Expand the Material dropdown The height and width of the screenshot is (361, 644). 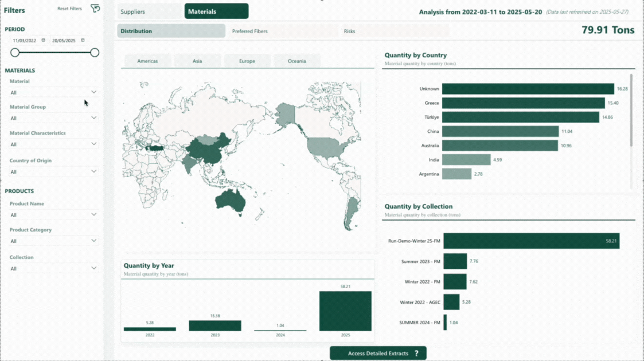click(94, 92)
